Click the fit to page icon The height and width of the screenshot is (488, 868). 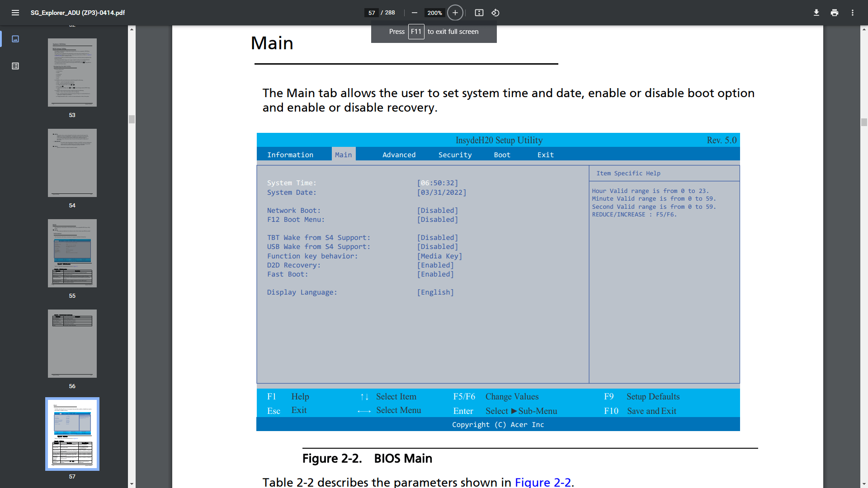point(479,13)
